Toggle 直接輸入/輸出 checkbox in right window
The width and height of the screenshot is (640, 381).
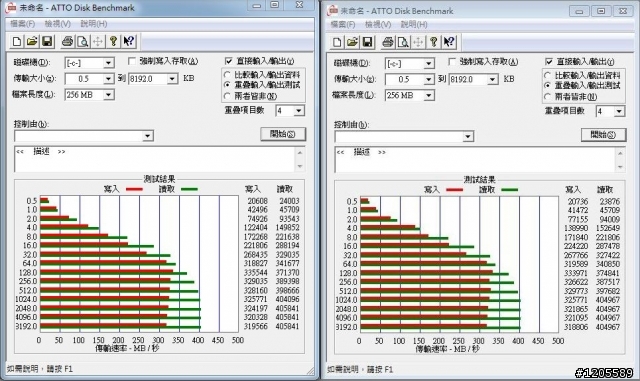tap(549, 62)
